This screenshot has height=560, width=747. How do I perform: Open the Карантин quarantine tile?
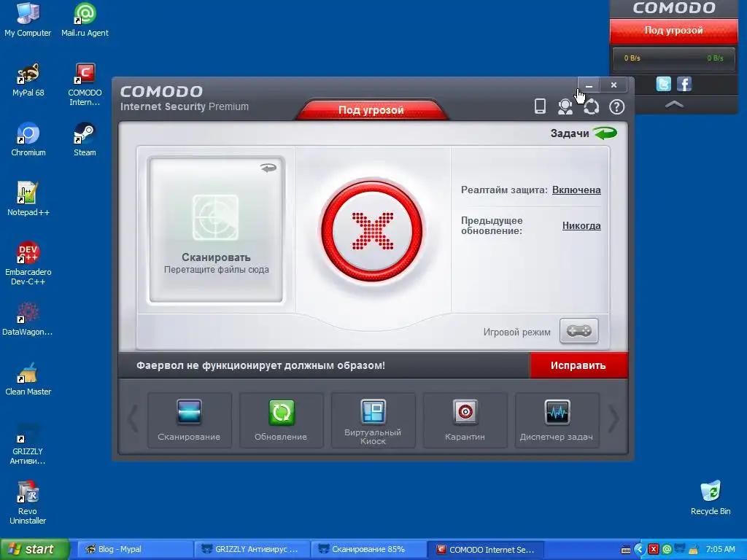465,420
